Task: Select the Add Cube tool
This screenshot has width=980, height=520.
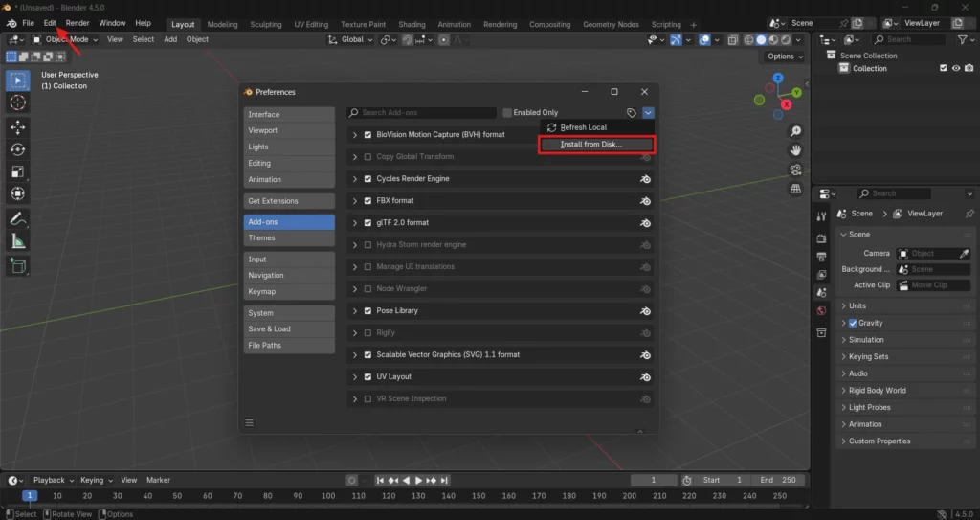Action: pyautogui.click(x=17, y=266)
